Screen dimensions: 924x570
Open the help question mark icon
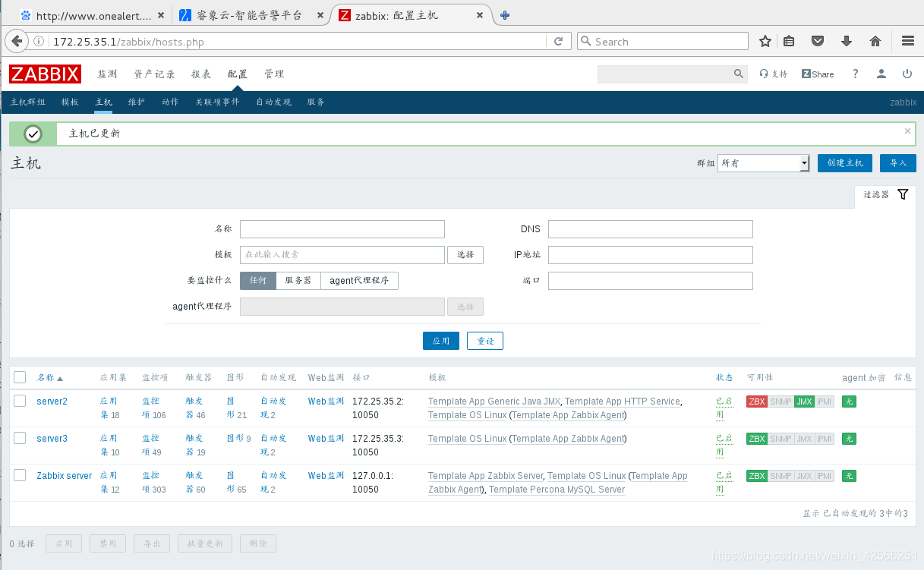point(856,74)
